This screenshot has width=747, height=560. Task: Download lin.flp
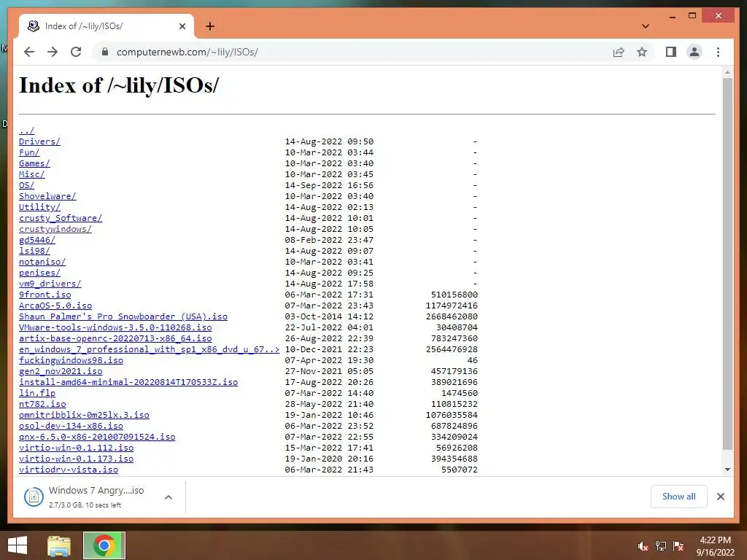point(37,393)
